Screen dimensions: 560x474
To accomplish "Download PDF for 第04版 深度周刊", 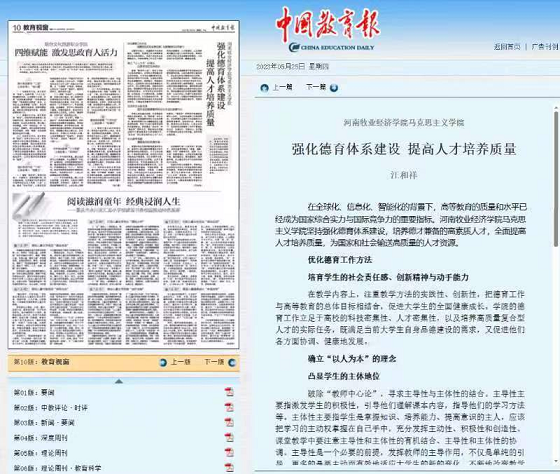I will [x=229, y=437].
